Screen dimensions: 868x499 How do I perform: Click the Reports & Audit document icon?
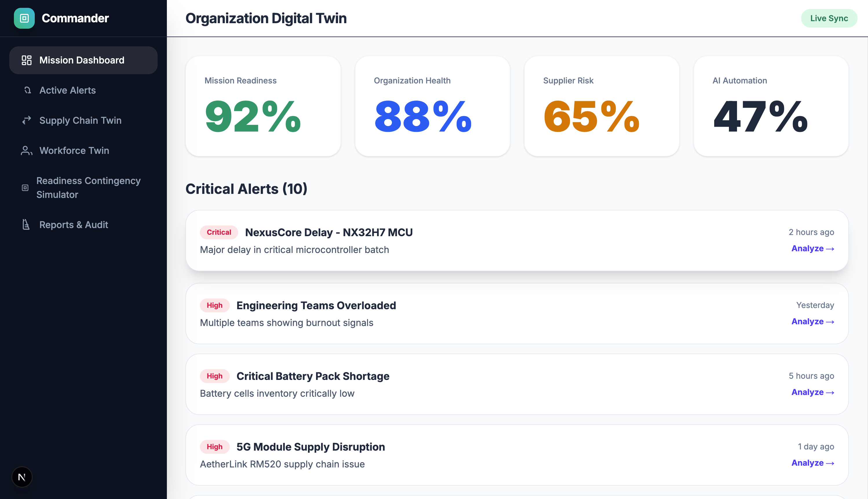(x=26, y=225)
